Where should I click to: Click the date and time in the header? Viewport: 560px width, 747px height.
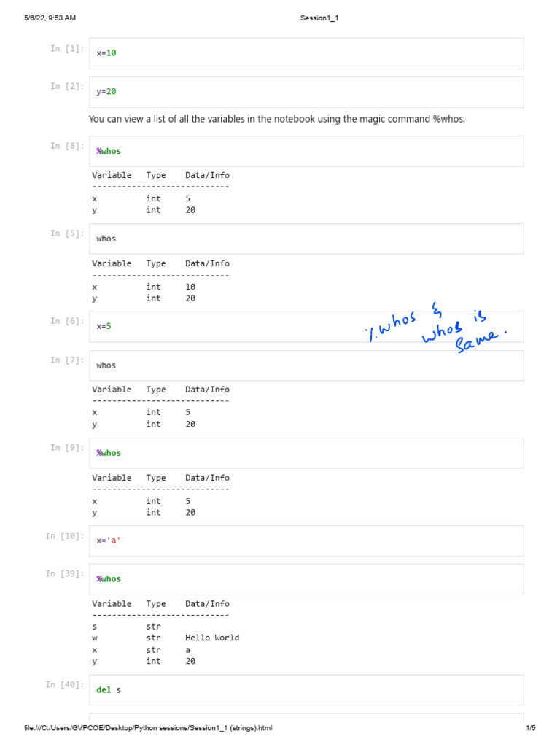50,18
